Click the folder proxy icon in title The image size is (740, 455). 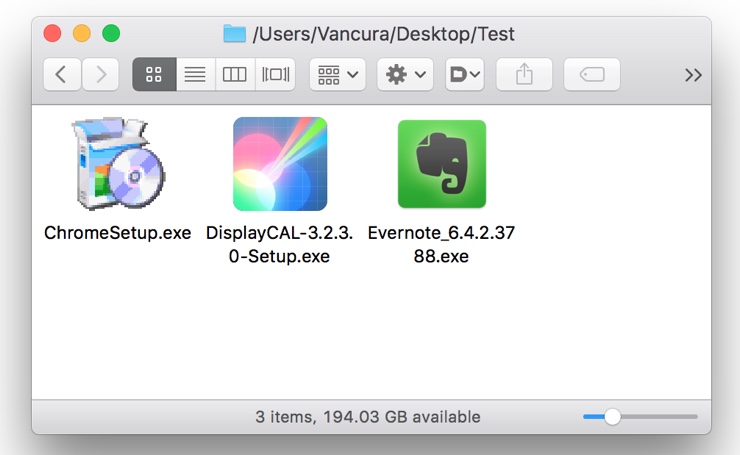235,34
